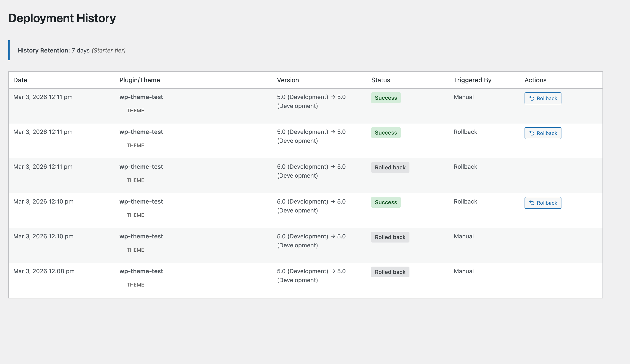The height and width of the screenshot is (364, 630).
Task: Click the Success badge in the first row
Action: tap(386, 98)
